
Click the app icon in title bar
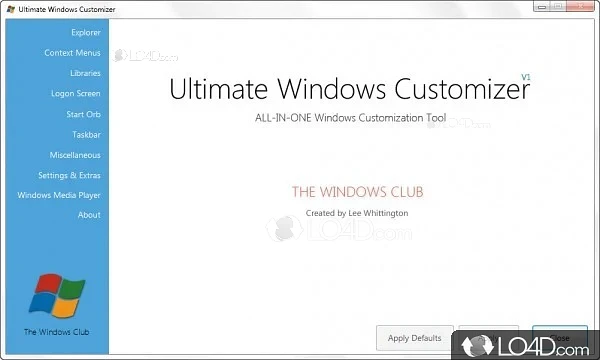click(11, 9)
